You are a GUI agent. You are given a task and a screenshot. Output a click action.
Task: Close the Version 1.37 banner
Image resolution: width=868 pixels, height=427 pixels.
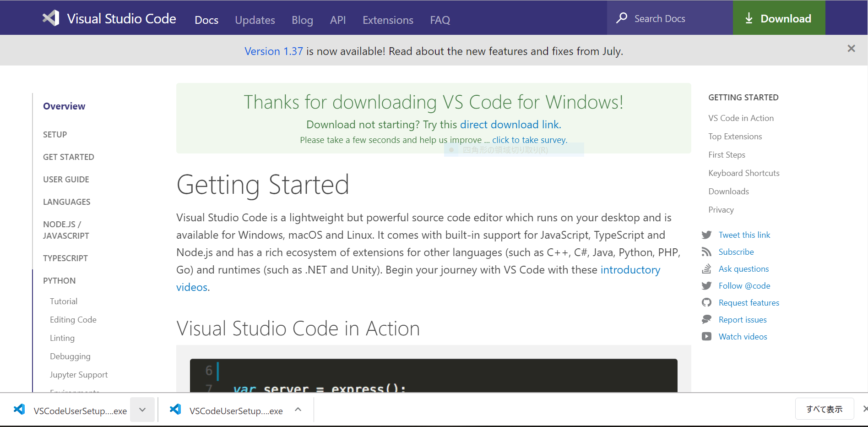[851, 49]
